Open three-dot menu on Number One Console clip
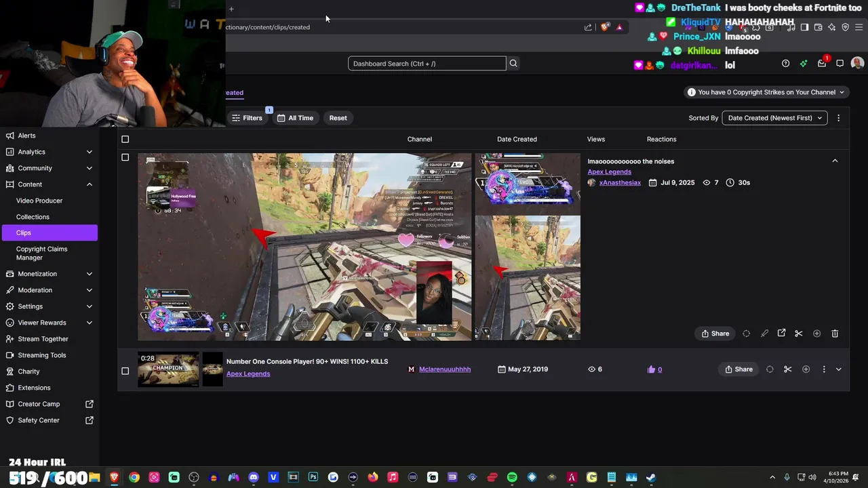The height and width of the screenshot is (488, 868). (x=824, y=369)
